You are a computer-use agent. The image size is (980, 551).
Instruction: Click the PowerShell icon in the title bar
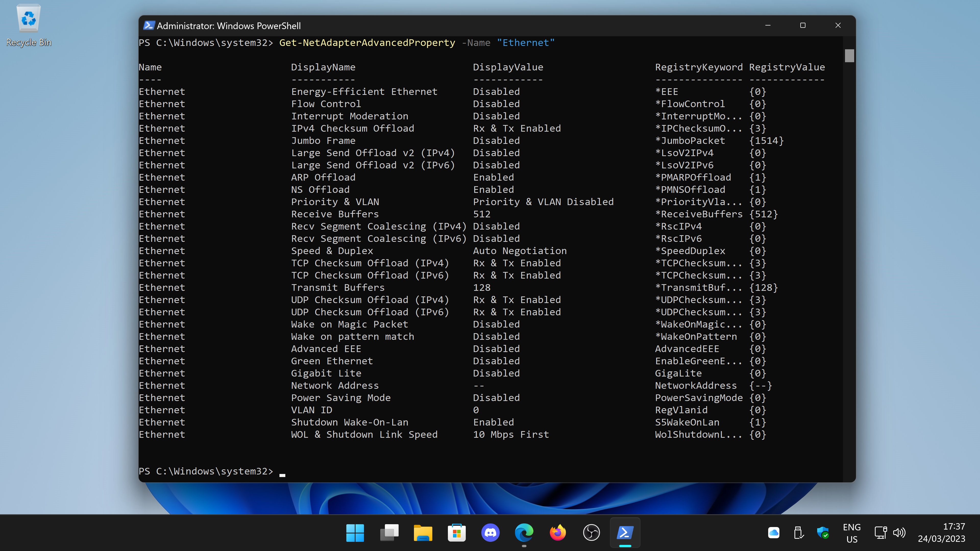click(x=149, y=26)
